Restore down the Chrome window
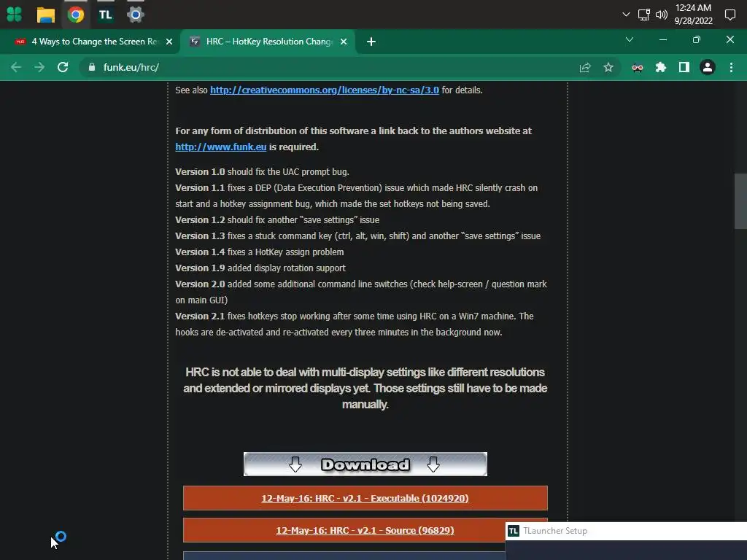This screenshot has height=560, width=747. click(697, 39)
